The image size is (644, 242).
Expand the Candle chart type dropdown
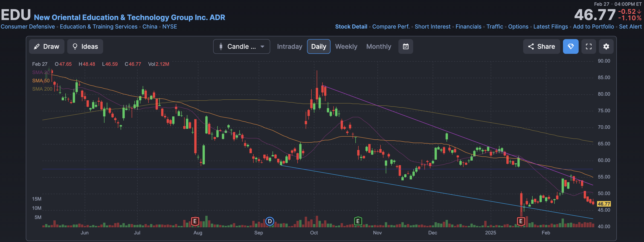click(241, 46)
